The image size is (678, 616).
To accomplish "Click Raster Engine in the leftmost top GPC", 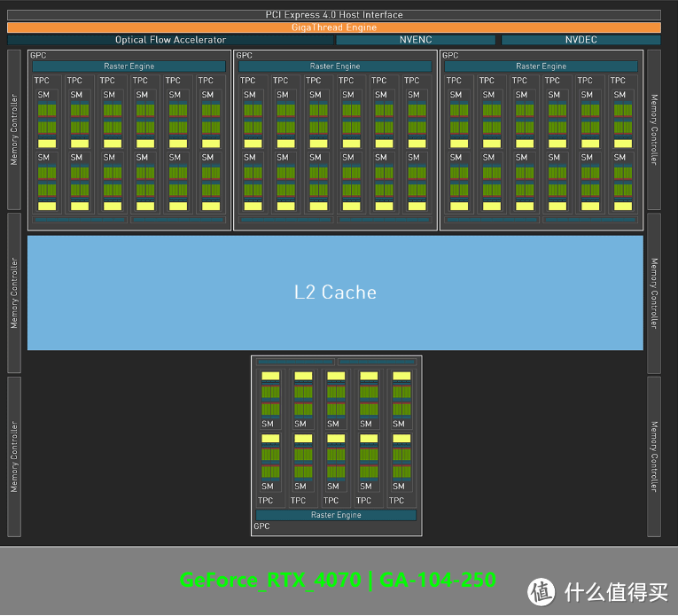I will [129, 66].
